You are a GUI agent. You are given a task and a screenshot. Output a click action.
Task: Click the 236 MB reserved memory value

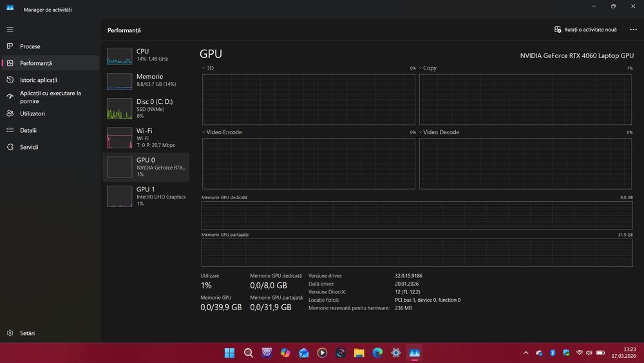[403, 308]
